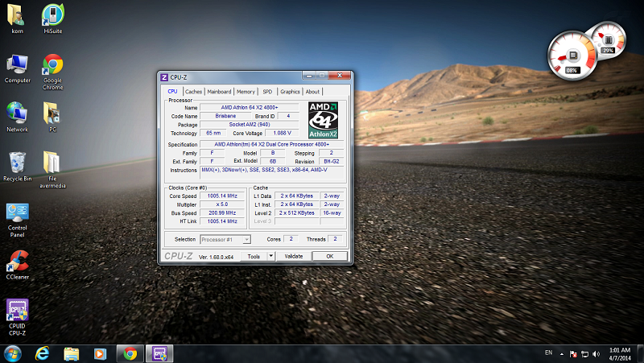Switch to the SPD tab
This screenshot has width=644, height=363.
tap(267, 92)
